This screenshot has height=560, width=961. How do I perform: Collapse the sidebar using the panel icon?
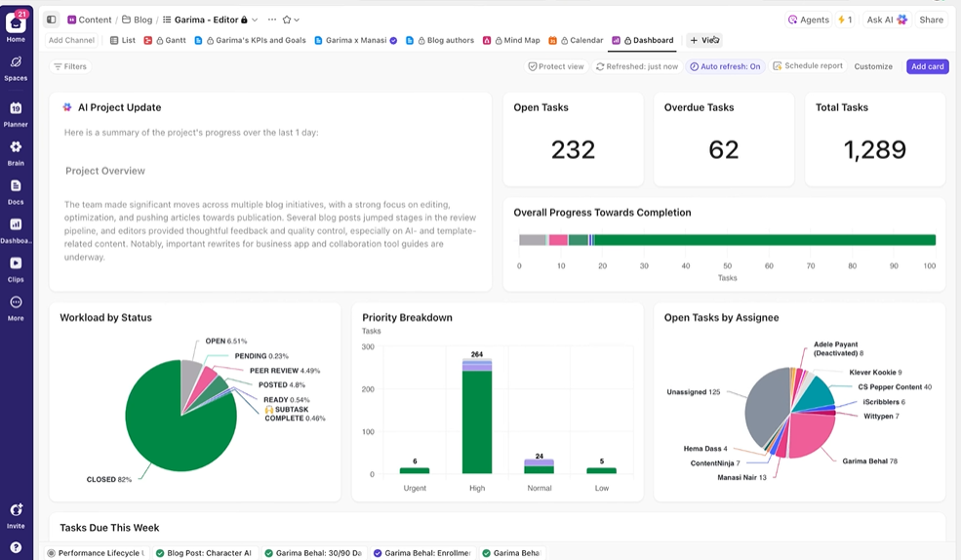point(52,20)
